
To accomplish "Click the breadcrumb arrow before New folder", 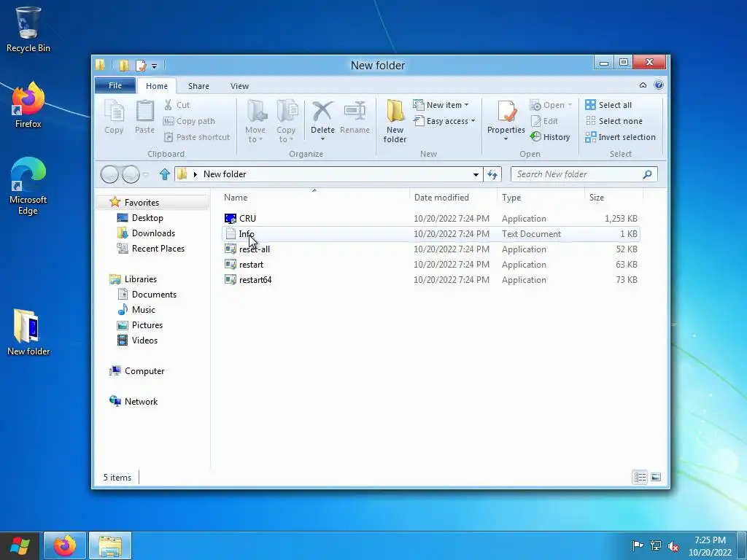I will click(x=196, y=174).
